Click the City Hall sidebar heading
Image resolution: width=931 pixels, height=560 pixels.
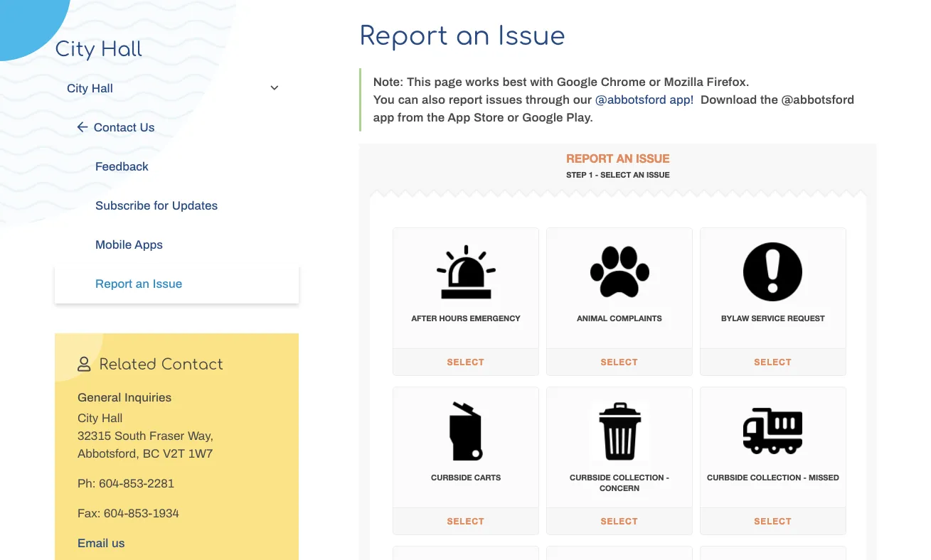tap(99, 49)
